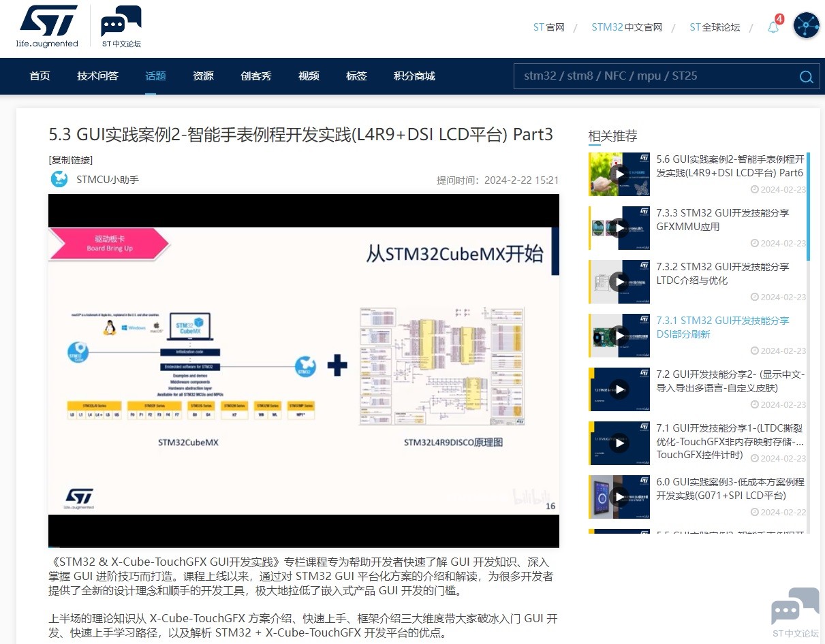
Task: Click the video progress bar below the player
Action: pyautogui.click(x=304, y=547)
